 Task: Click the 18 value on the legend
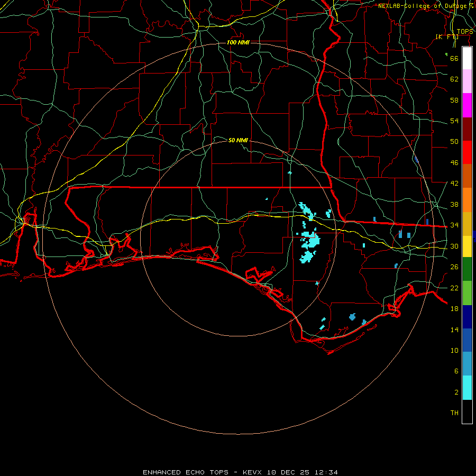pos(454,309)
